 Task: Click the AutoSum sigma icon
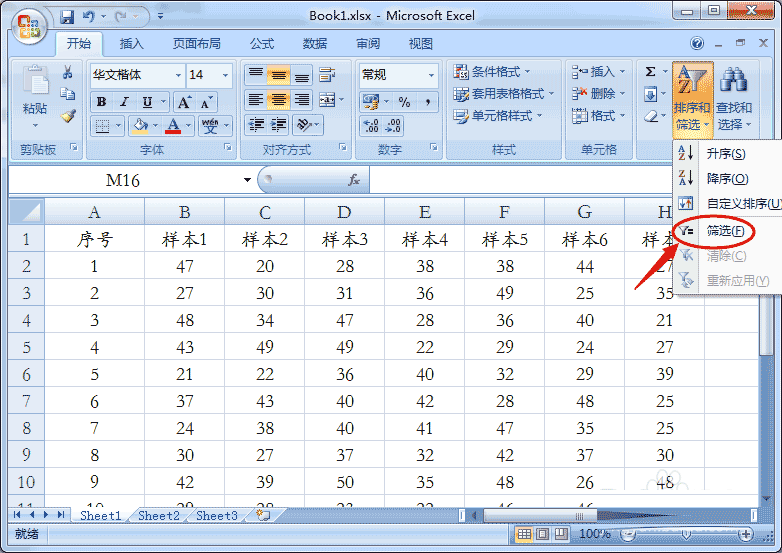pyautogui.click(x=650, y=72)
